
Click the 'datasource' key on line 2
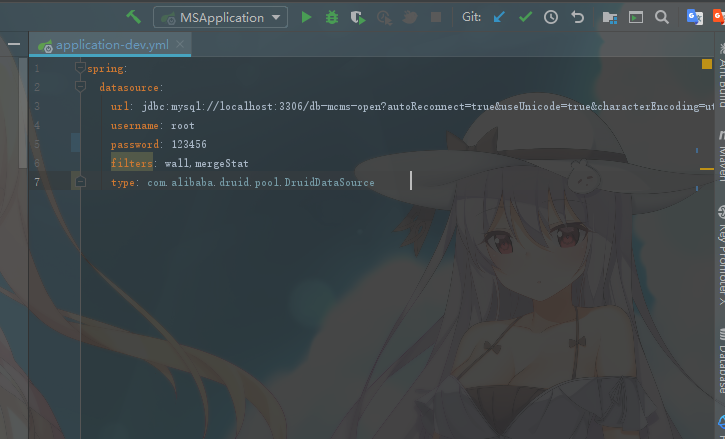coord(129,87)
